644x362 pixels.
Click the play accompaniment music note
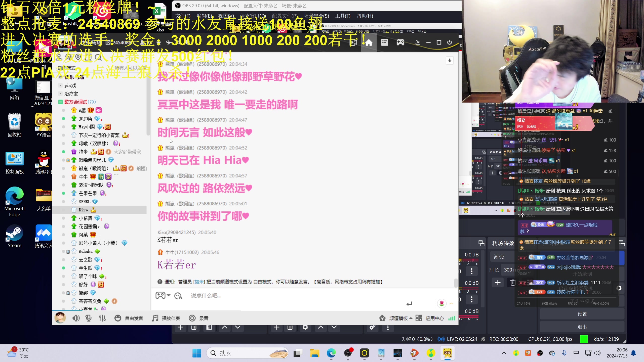click(155, 318)
